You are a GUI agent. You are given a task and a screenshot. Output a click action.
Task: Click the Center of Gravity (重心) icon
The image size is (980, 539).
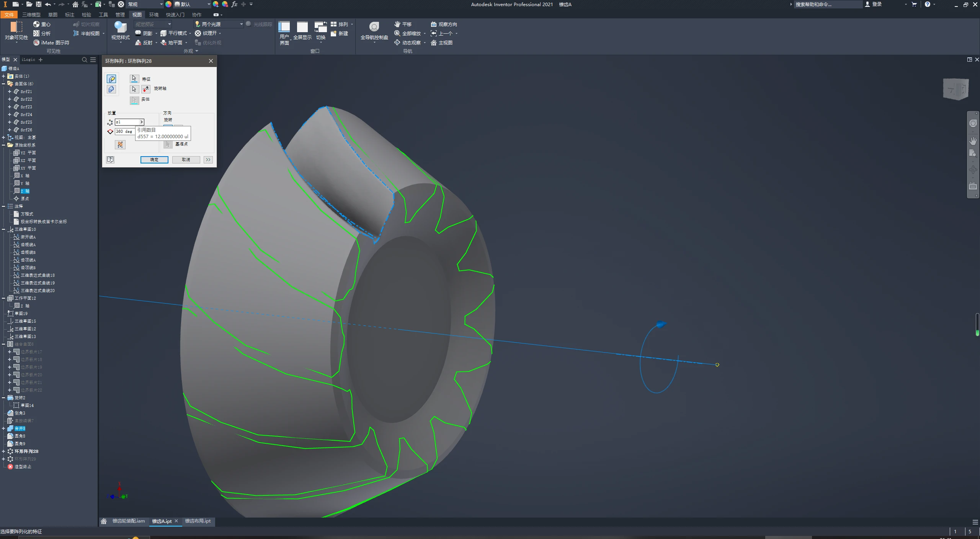[x=36, y=24]
